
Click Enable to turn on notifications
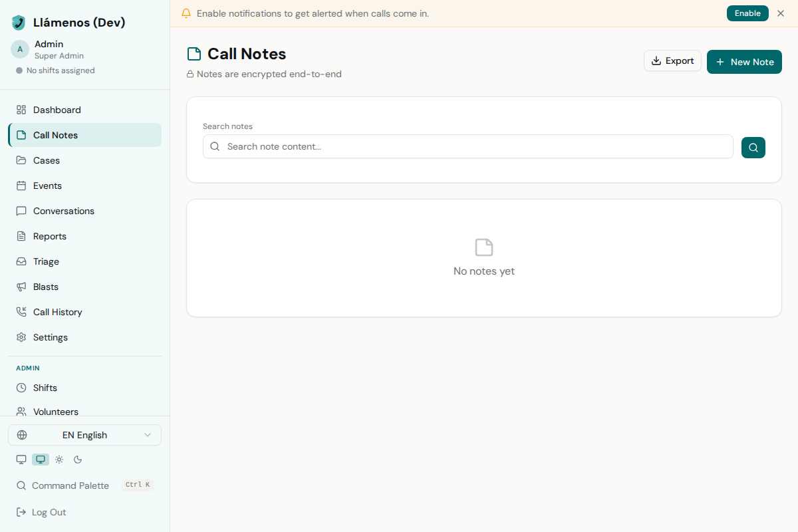click(747, 13)
